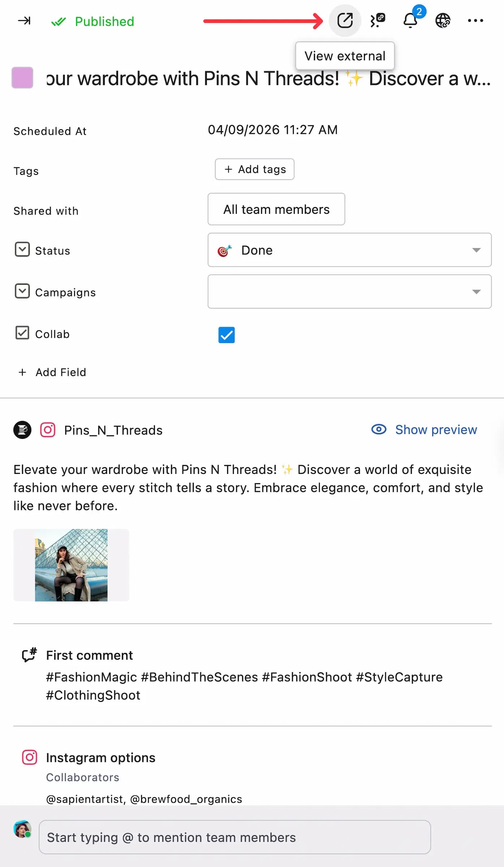Click the globe public link icon
This screenshot has width=504, height=867.
(x=443, y=21)
